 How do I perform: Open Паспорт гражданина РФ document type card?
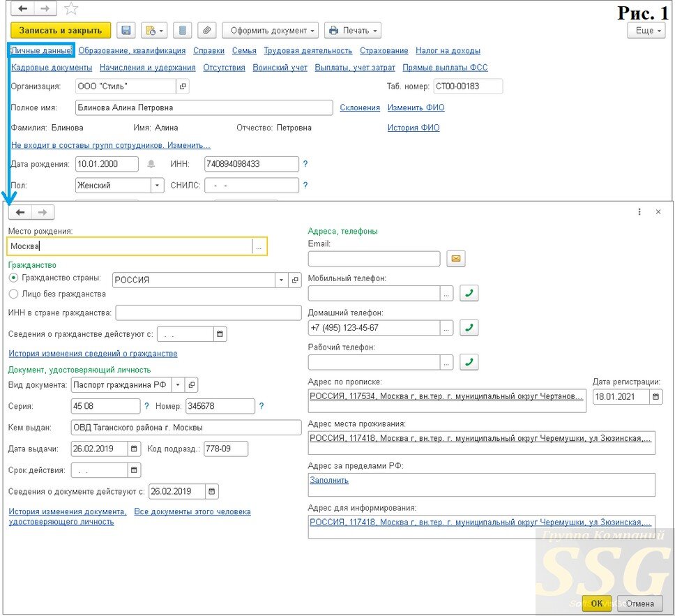[192, 384]
